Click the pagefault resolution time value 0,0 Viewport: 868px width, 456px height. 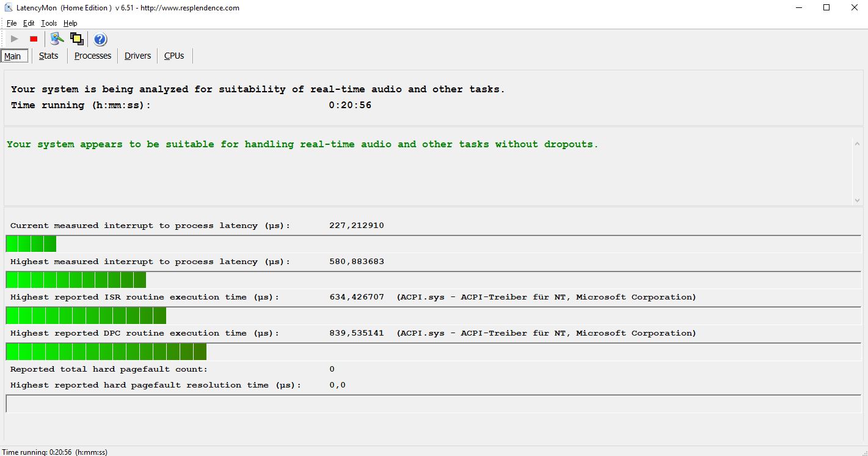click(337, 385)
